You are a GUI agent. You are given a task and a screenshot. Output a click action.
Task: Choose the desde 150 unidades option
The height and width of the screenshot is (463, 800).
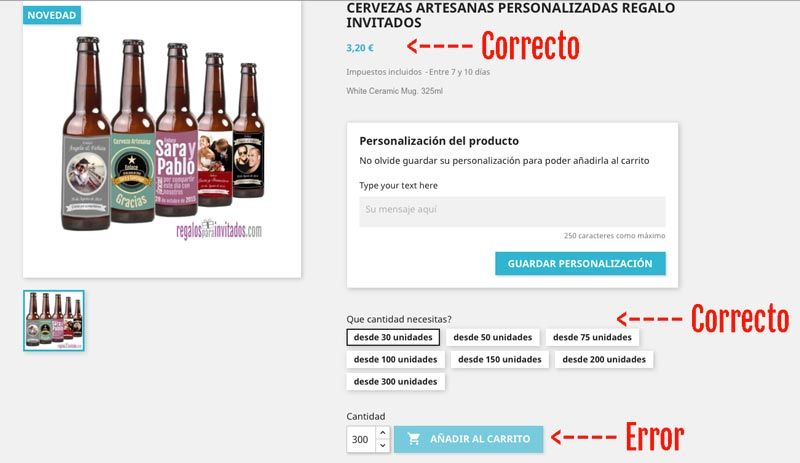tap(499, 359)
